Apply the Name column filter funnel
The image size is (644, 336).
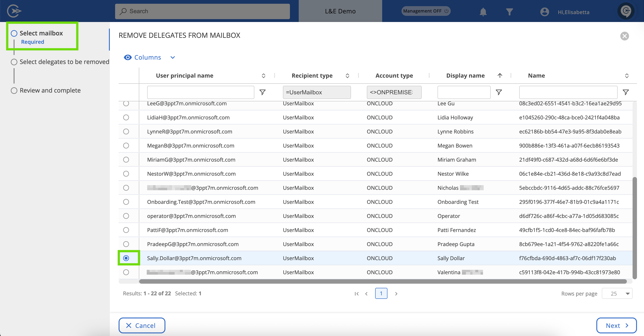pos(626,92)
